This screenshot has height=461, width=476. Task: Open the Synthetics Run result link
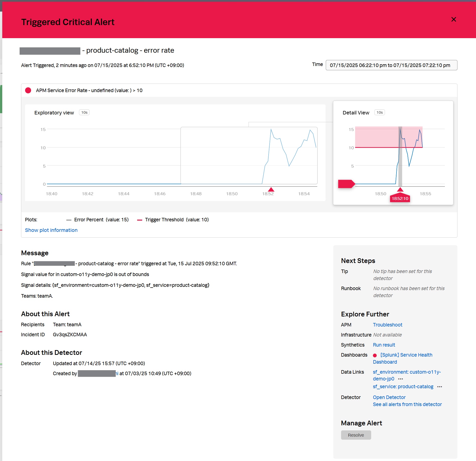pos(384,345)
